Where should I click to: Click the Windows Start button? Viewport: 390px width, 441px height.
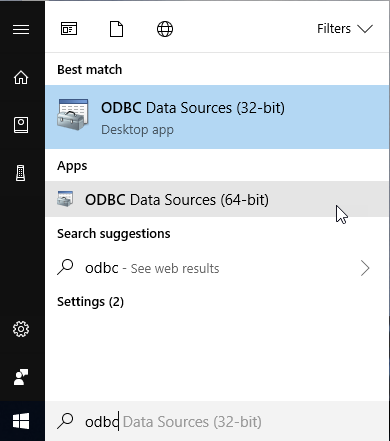coord(21,421)
